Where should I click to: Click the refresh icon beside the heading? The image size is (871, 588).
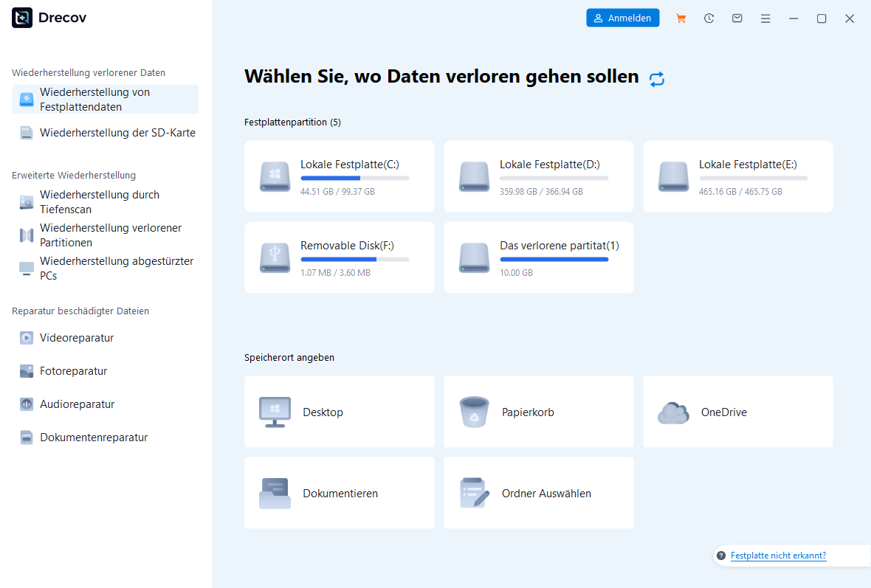click(657, 79)
